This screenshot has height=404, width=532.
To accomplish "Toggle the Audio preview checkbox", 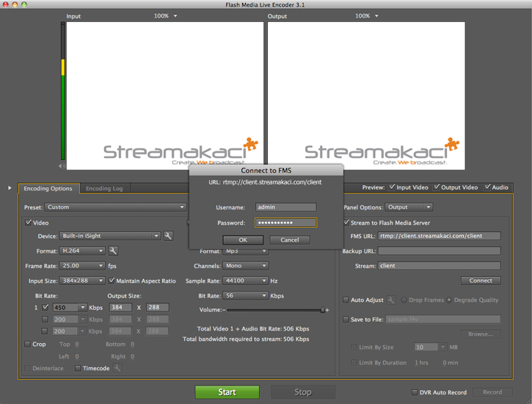I will point(487,187).
